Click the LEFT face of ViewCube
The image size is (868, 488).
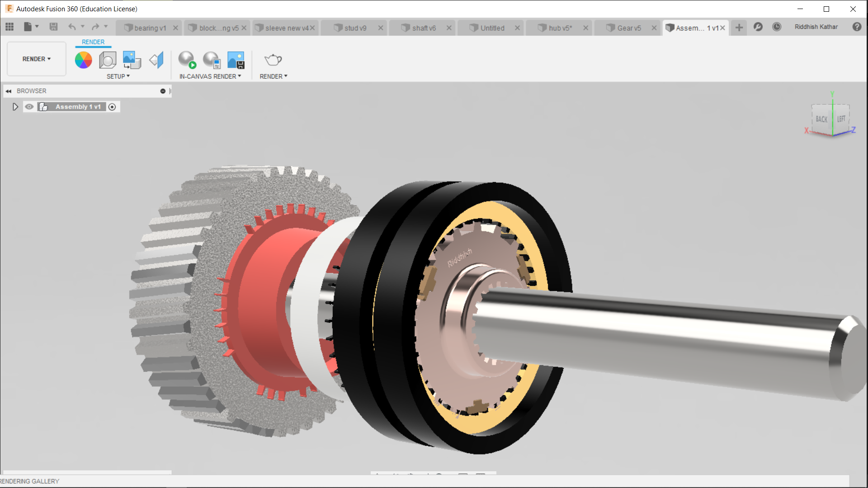pyautogui.click(x=841, y=119)
